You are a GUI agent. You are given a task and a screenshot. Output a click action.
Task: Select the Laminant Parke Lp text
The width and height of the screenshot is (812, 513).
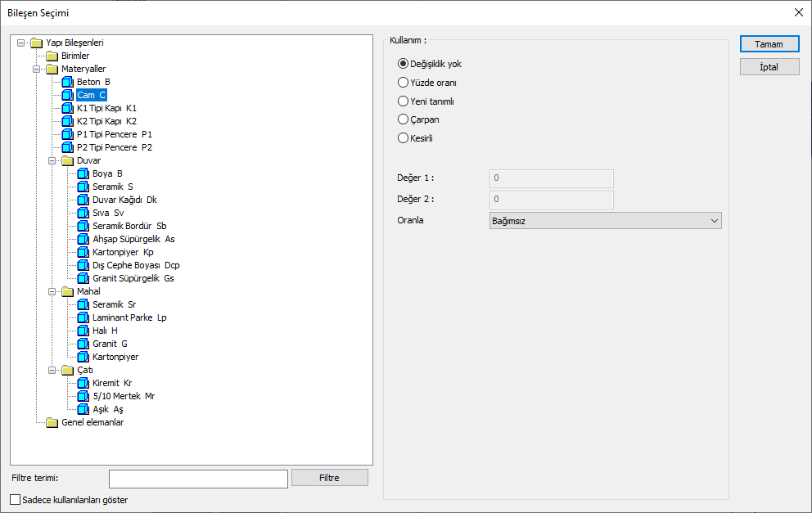pos(129,317)
